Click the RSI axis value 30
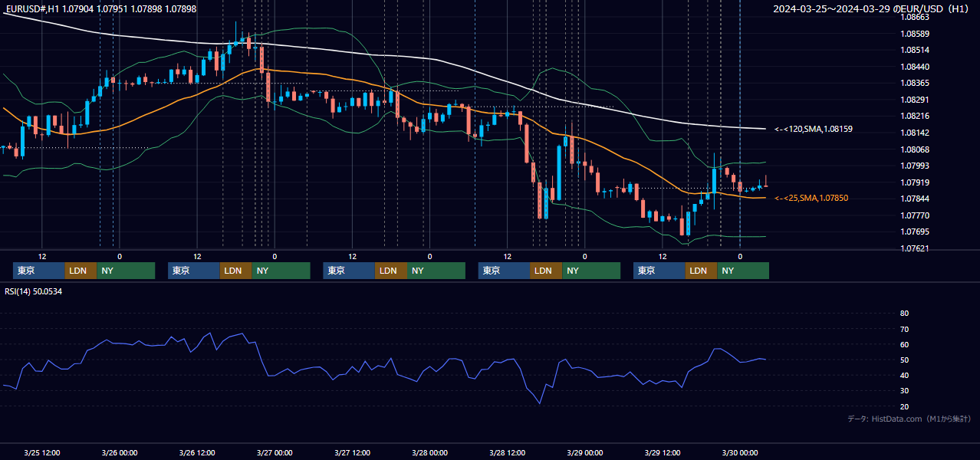This screenshot has height=460, width=980. click(x=904, y=391)
